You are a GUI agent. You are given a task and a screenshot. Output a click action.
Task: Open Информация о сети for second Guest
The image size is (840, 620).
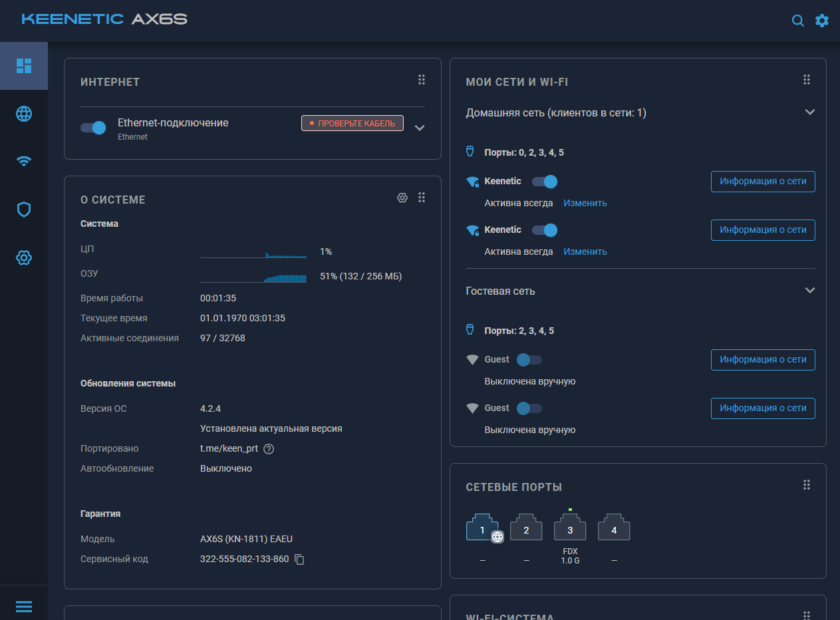(x=763, y=408)
